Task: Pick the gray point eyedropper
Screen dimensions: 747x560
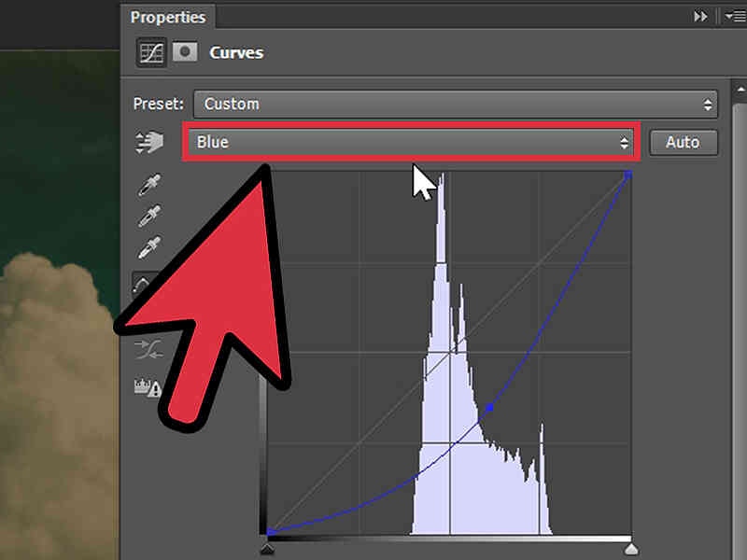Action: (148, 217)
